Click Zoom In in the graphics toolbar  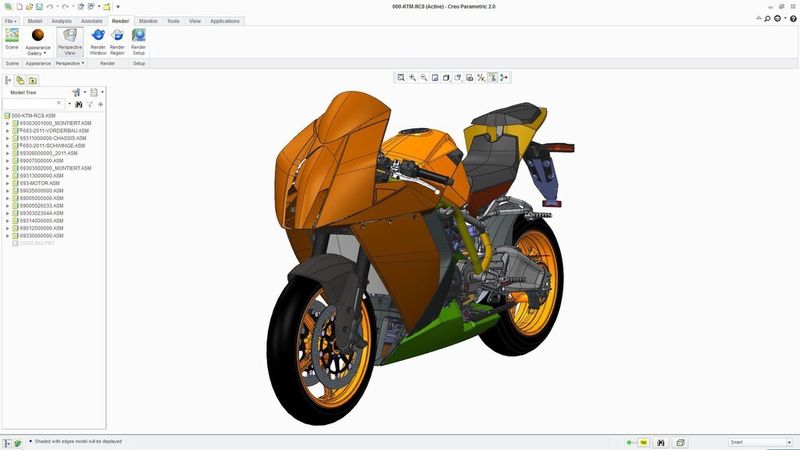(x=412, y=78)
